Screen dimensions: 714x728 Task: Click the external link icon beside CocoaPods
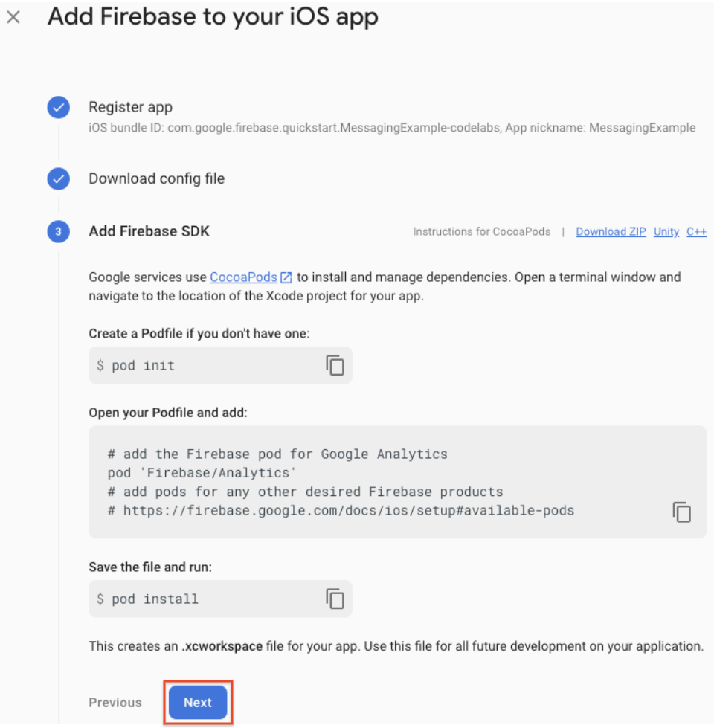tap(286, 277)
